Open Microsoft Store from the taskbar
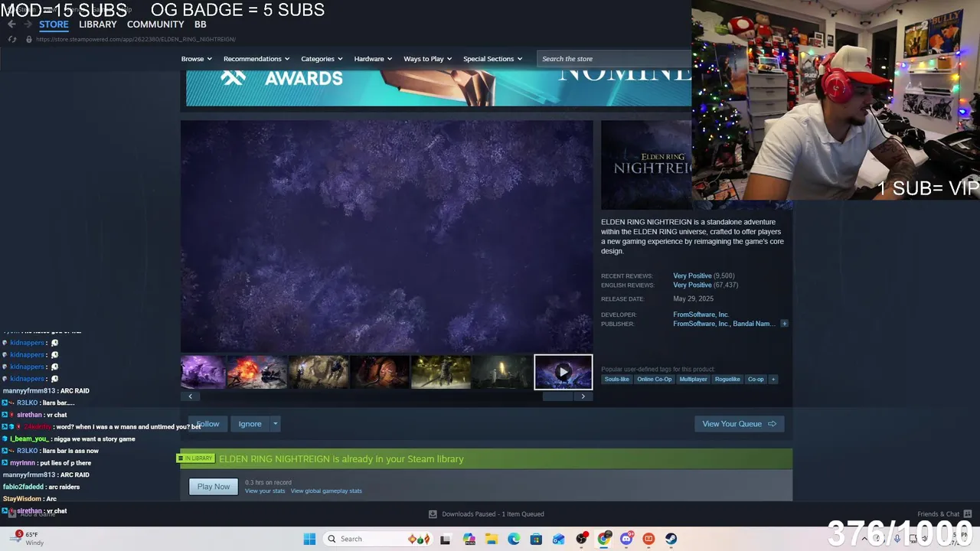 [x=536, y=539]
